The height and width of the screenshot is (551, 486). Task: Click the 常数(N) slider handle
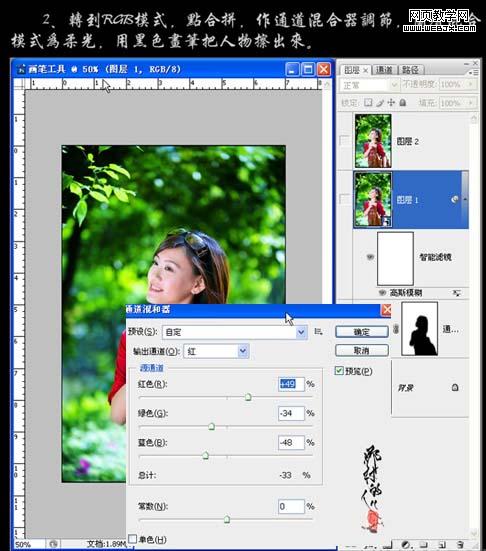point(227,519)
